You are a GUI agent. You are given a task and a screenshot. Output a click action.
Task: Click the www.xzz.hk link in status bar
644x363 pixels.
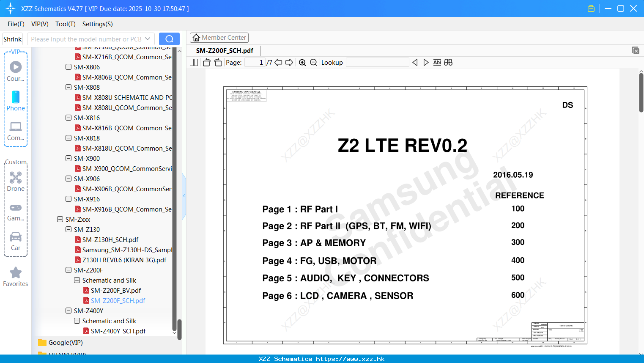pyautogui.click(x=350, y=359)
